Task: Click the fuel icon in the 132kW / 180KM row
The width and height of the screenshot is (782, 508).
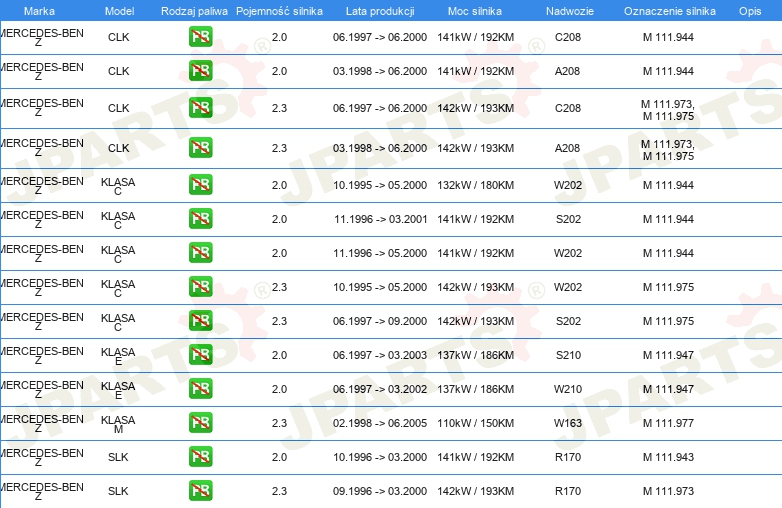Action: click(200, 184)
